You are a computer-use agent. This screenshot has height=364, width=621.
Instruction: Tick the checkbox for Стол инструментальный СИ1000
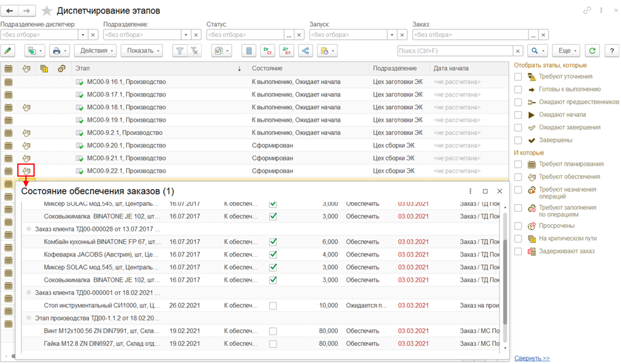click(273, 306)
